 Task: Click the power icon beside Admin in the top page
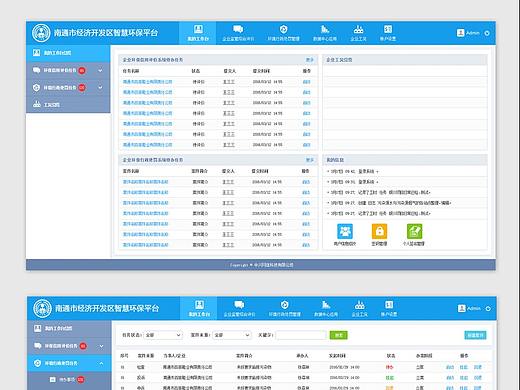[487, 33]
